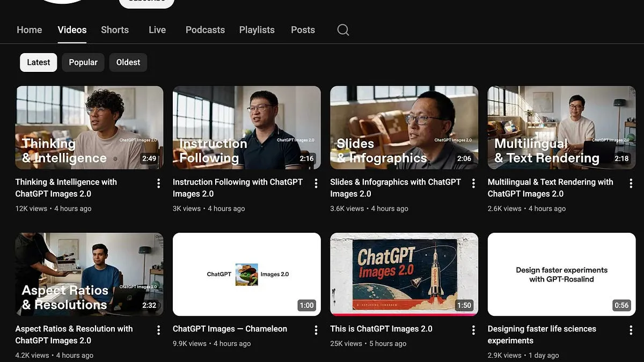Click the 2.9K views • 1 day ago text
644x362 pixels.
523,355
